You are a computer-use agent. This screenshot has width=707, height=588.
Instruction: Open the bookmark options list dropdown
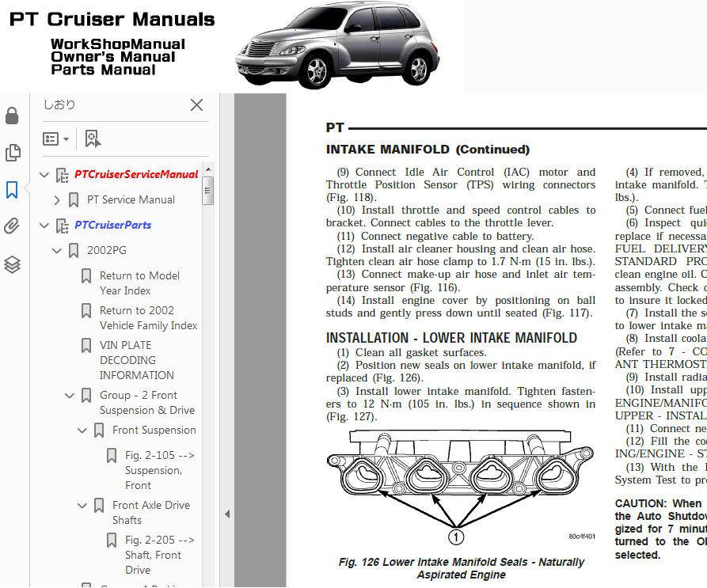[55, 138]
